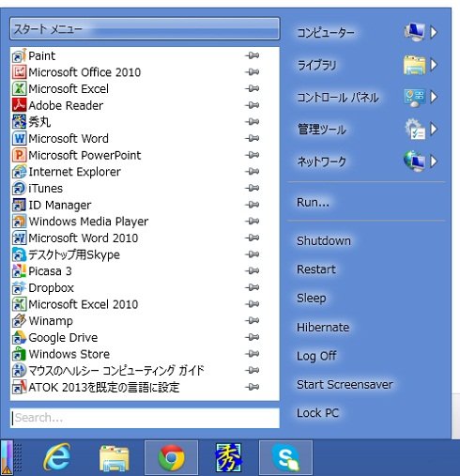The width and height of the screenshot is (460, 476).
Task: Expand the コントロール パネル submenu arrow
Action: click(x=434, y=97)
